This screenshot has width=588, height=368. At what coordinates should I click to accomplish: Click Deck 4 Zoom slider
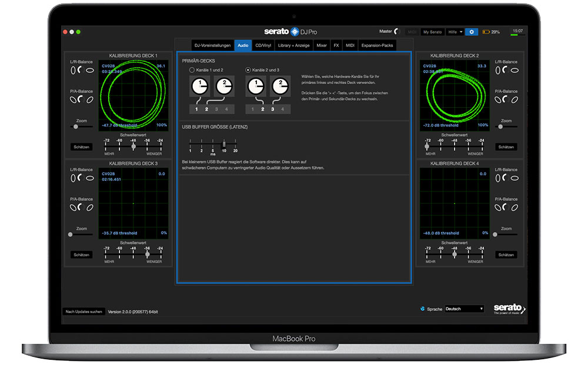point(506,234)
